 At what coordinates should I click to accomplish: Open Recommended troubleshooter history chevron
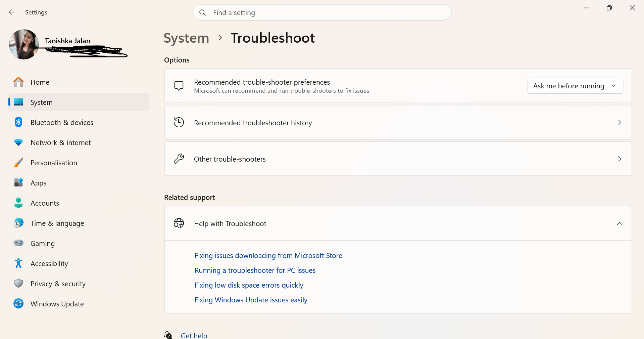pyautogui.click(x=620, y=123)
